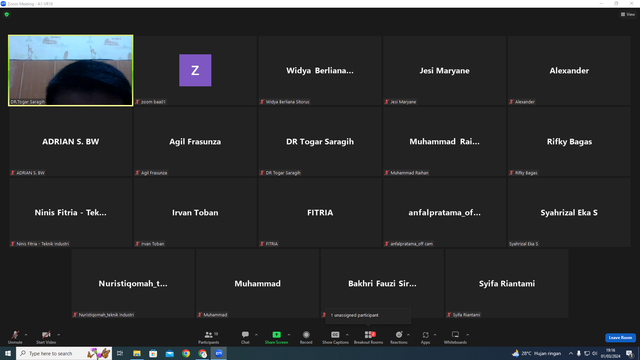Select anfalpratama_off cam participant tile
Screen dimensions: 640x360
point(444,212)
